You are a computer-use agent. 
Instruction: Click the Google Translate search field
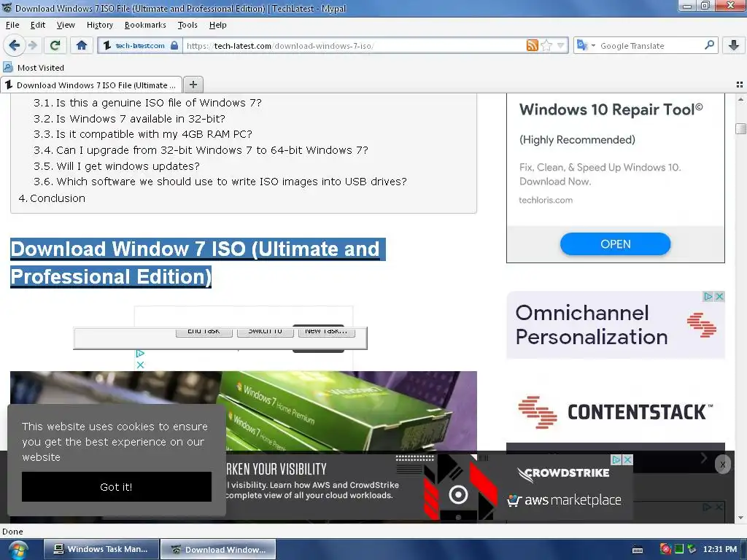coord(650,46)
